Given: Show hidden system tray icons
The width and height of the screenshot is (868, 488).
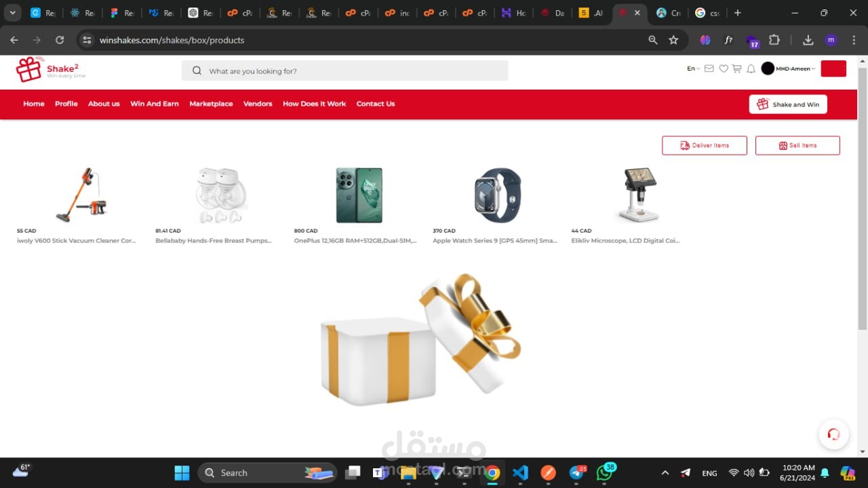Looking at the screenshot, I should click(x=665, y=472).
